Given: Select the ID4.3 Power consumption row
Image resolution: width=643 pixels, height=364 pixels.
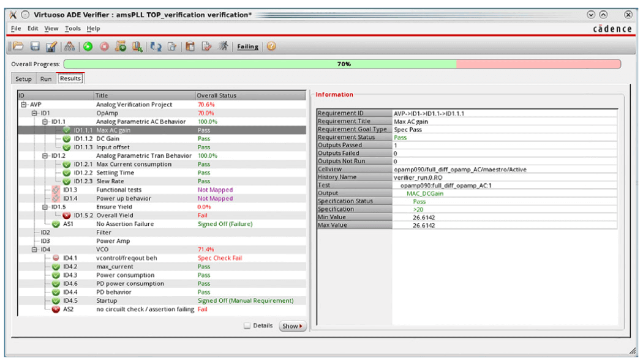Looking at the screenshot, I should [x=162, y=275].
